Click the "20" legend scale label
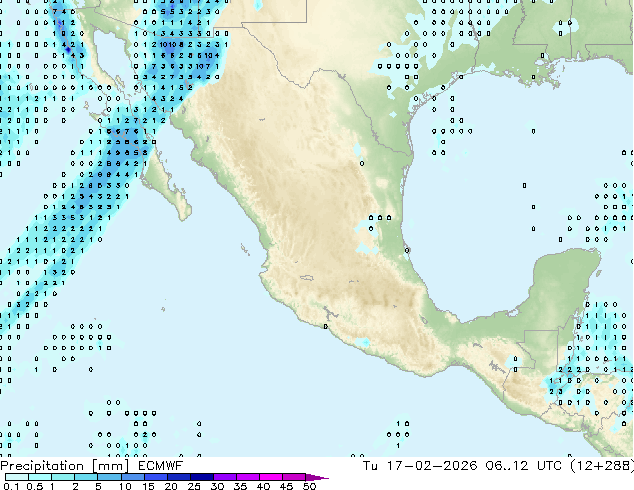 pyautogui.click(x=171, y=486)
